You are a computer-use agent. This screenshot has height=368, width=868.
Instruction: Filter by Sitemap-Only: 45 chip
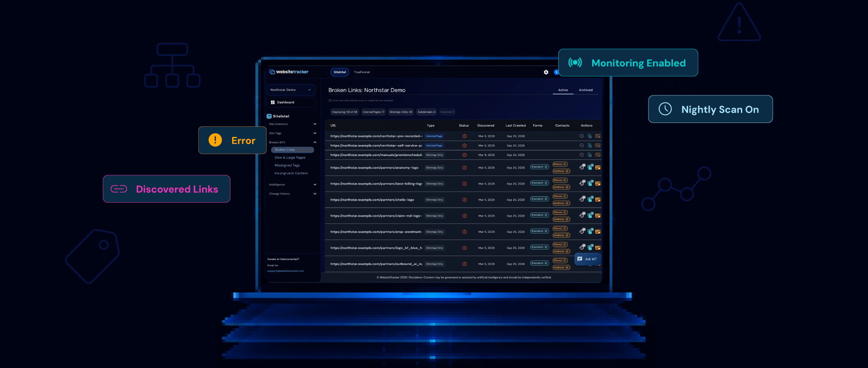tap(401, 112)
